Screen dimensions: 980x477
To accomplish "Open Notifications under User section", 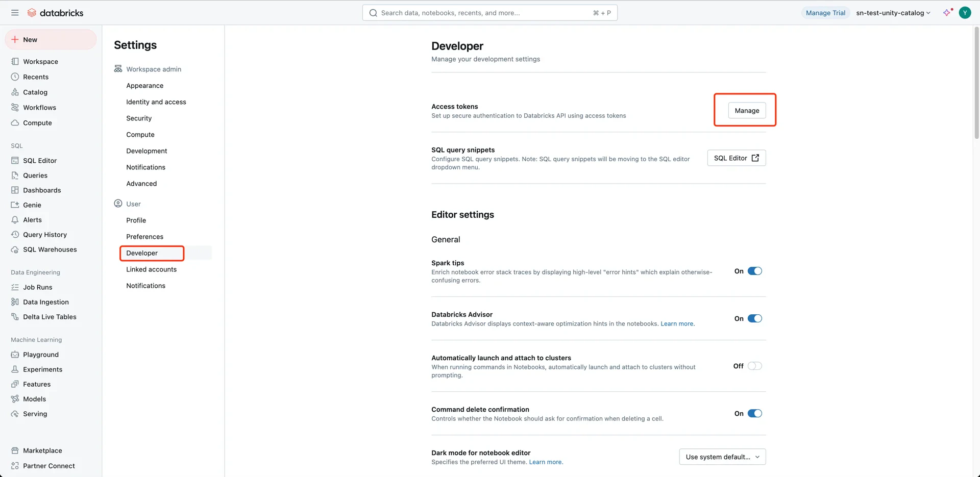I will [146, 286].
